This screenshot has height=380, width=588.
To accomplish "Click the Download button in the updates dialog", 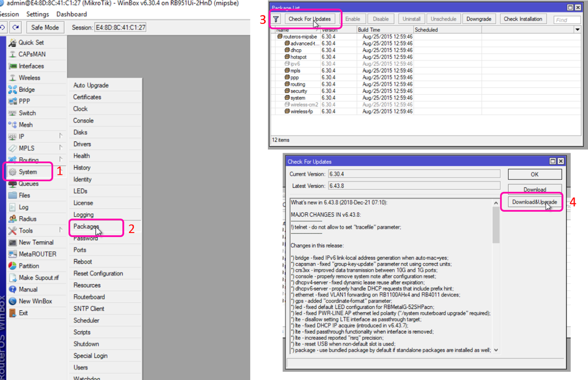I will (535, 189).
